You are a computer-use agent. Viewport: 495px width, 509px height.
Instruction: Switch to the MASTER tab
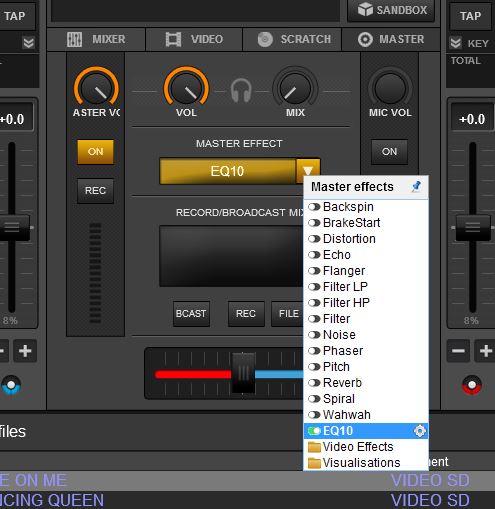[x=391, y=39]
